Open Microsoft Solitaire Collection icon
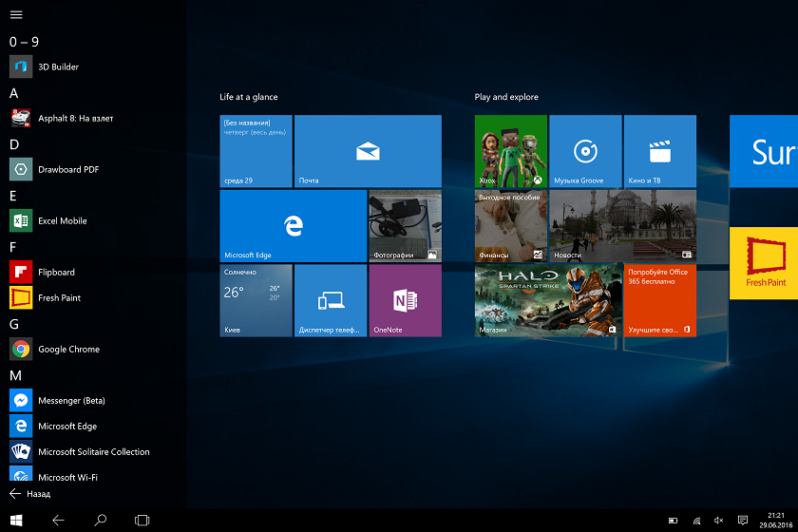The image size is (798, 532). click(21, 451)
